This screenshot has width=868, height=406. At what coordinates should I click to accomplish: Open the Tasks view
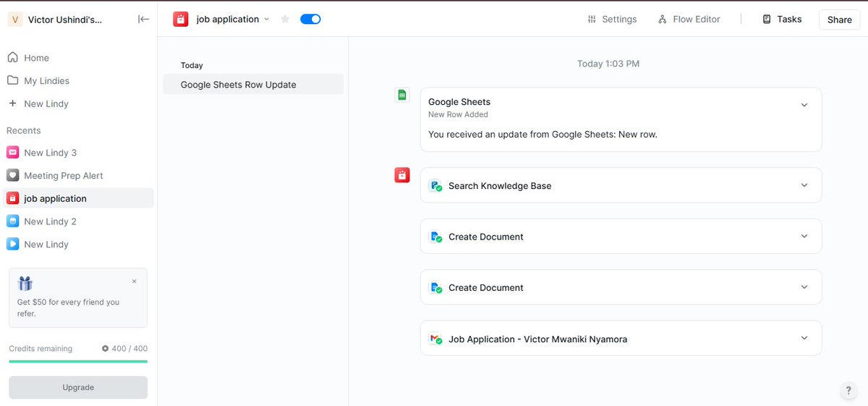782,20
